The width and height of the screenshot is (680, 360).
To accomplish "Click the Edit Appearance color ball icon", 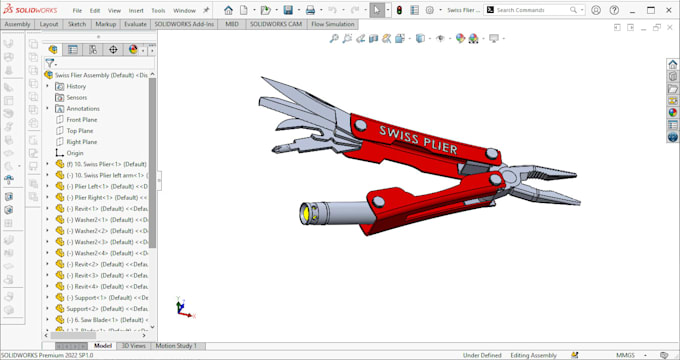I will [x=460, y=39].
